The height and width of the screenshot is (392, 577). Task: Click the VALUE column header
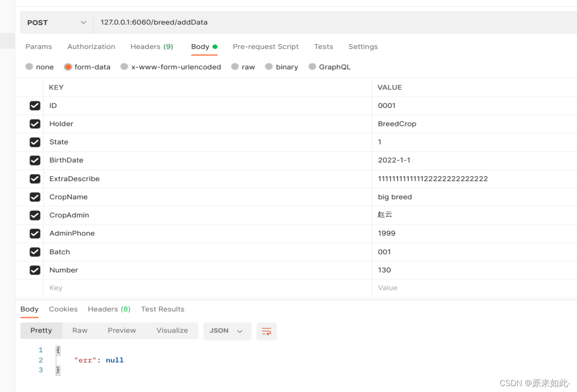(389, 88)
